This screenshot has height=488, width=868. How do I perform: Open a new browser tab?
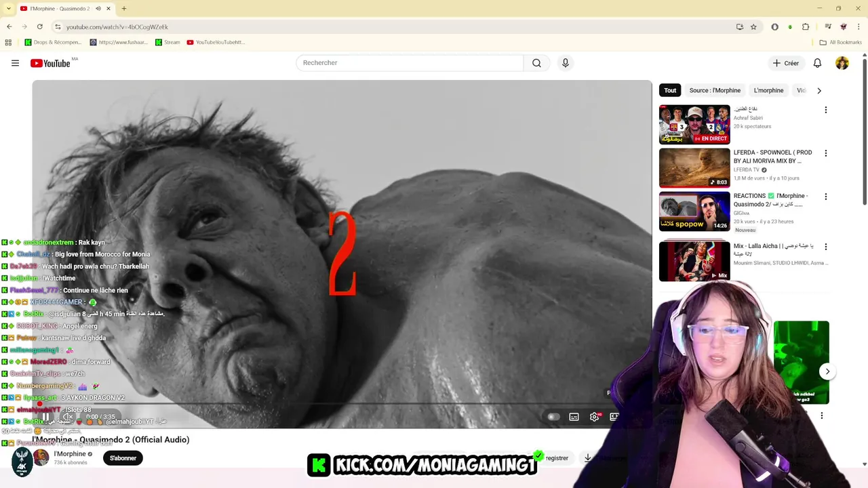click(123, 8)
